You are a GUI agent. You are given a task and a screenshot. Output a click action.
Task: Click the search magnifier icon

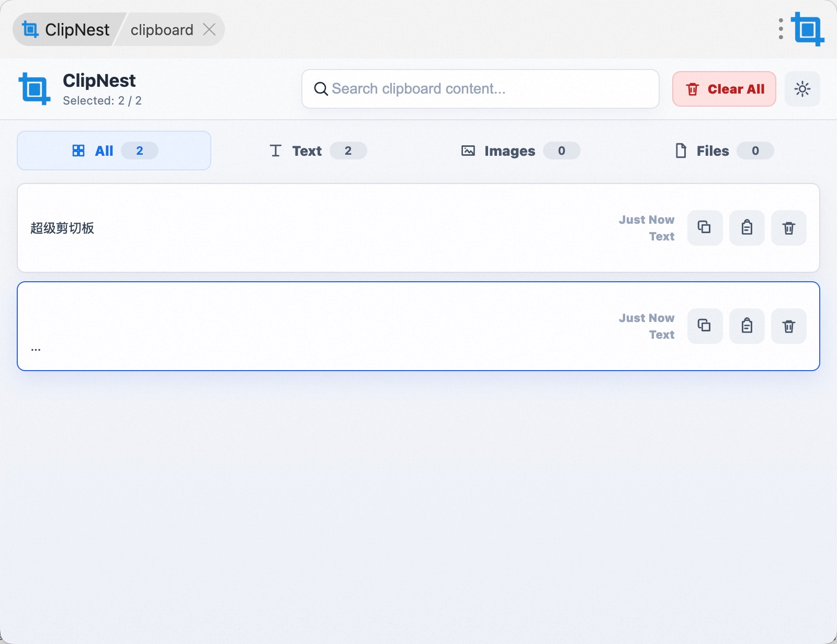tap(321, 89)
